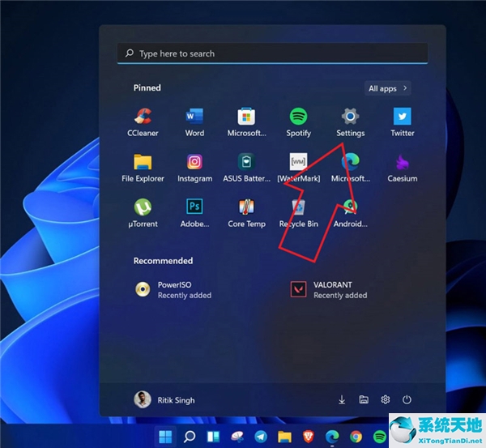Launch Spotify from the pinned grid
This screenshot has width=486, height=448.
(x=298, y=122)
